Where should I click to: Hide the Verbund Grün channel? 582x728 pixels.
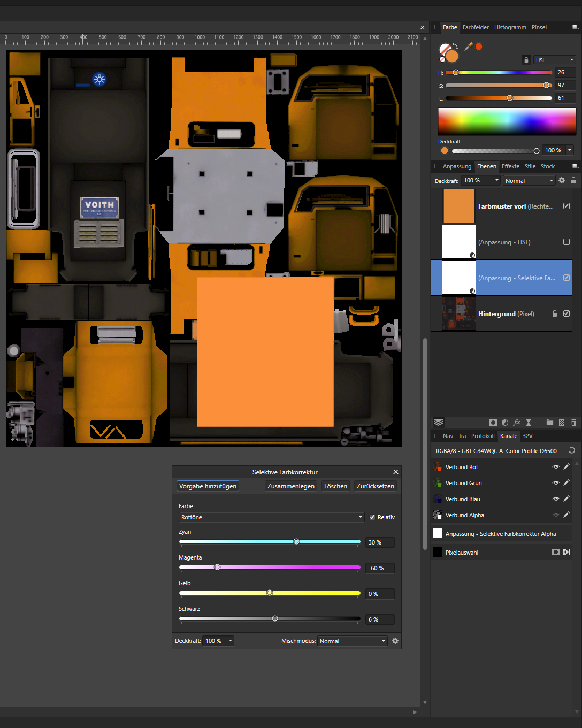(556, 483)
